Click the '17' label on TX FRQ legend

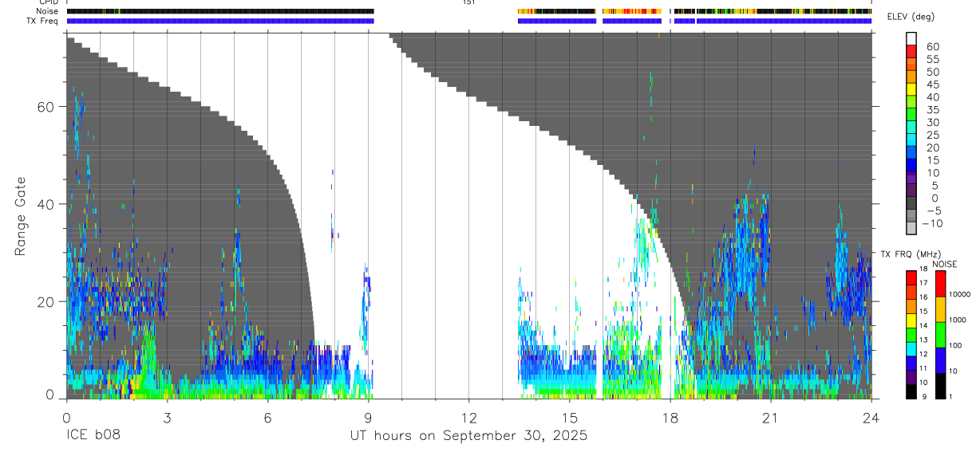pyautogui.click(x=923, y=283)
